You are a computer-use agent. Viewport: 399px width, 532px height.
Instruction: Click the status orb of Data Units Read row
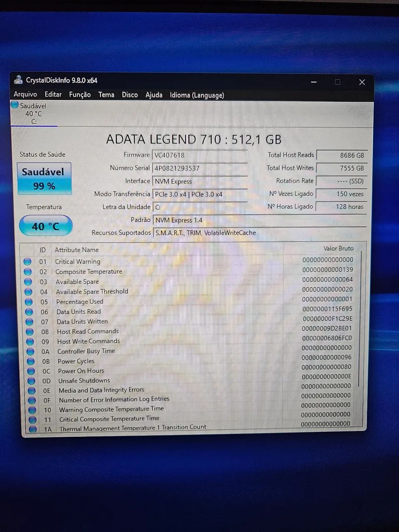29,312
